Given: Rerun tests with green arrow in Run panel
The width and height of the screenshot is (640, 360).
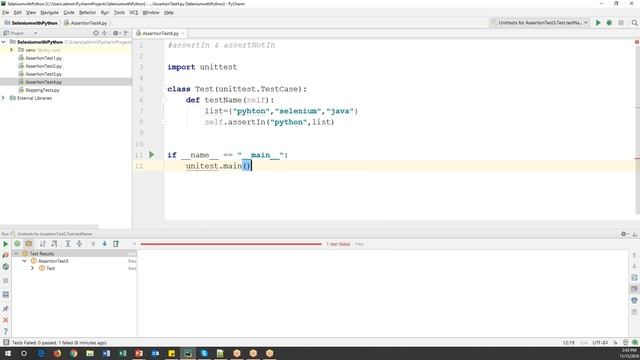Looking at the screenshot, I should 5,244.
